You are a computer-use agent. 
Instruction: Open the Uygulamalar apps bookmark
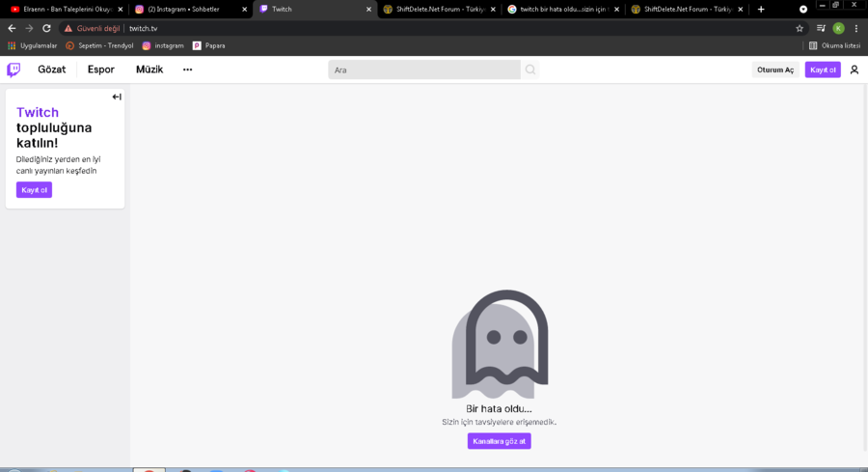pyautogui.click(x=32, y=46)
